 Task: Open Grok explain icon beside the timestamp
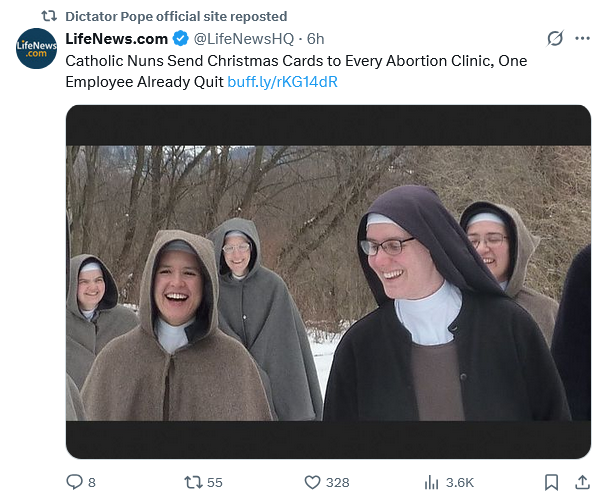(x=555, y=39)
